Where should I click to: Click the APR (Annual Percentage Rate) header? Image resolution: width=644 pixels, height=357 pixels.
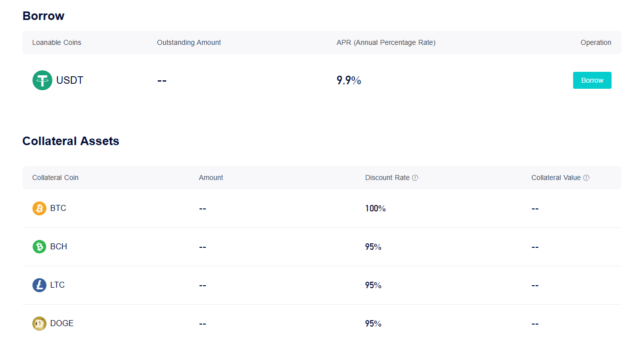coord(386,43)
